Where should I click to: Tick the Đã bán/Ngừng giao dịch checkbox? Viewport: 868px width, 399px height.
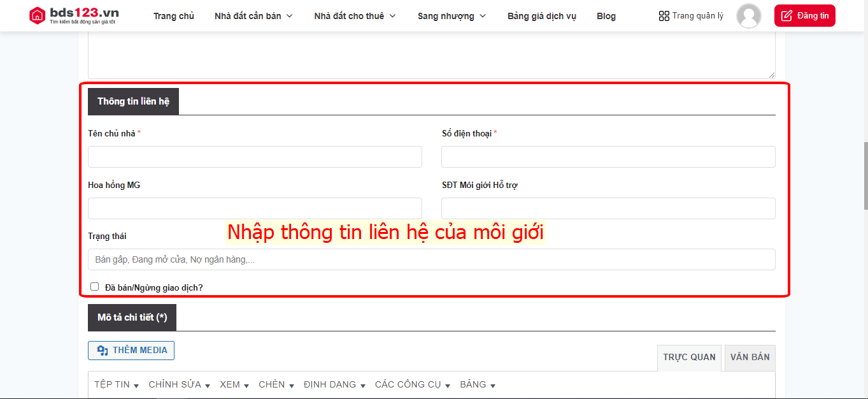point(95,287)
